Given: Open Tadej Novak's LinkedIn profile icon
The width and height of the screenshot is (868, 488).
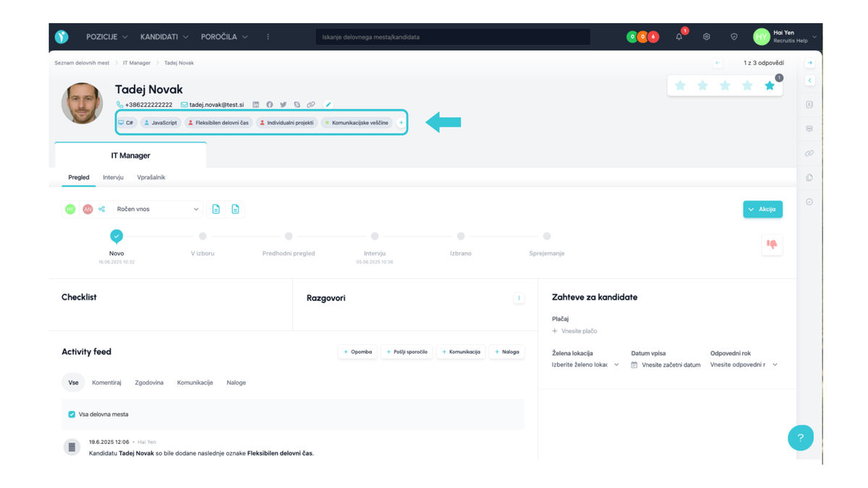Looking at the screenshot, I should [x=256, y=105].
